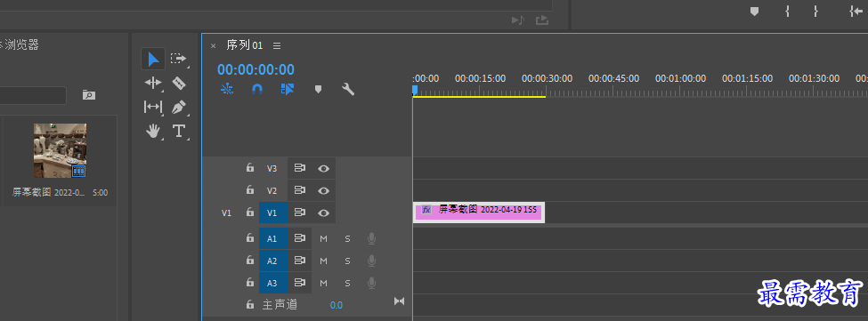Toggle lock on track V3
868x321 pixels.
pos(250,168)
